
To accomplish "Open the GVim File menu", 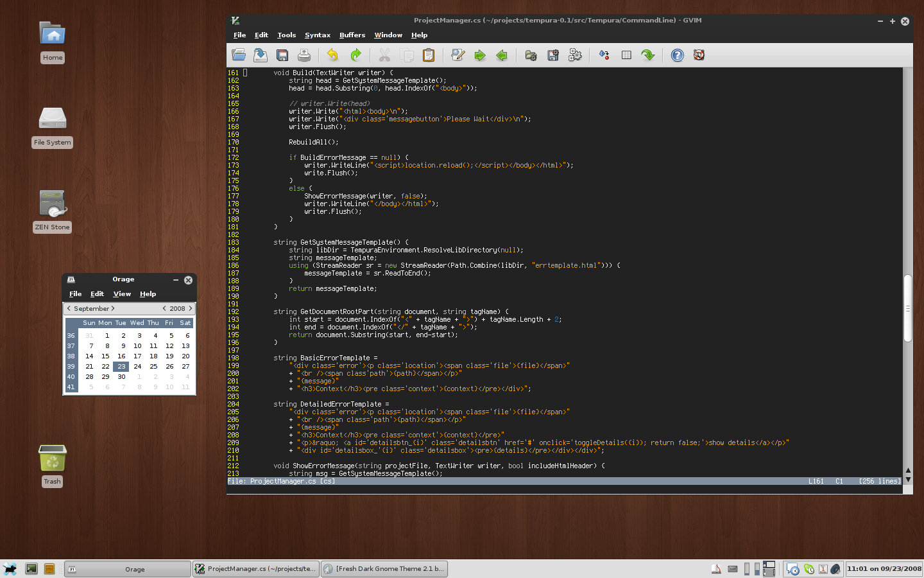I will coord(240,35).
